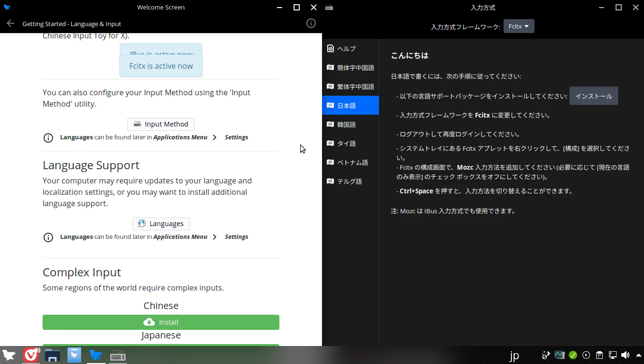The image size is (644, 364).
Task: Click the インストール button
Action: 593,96
